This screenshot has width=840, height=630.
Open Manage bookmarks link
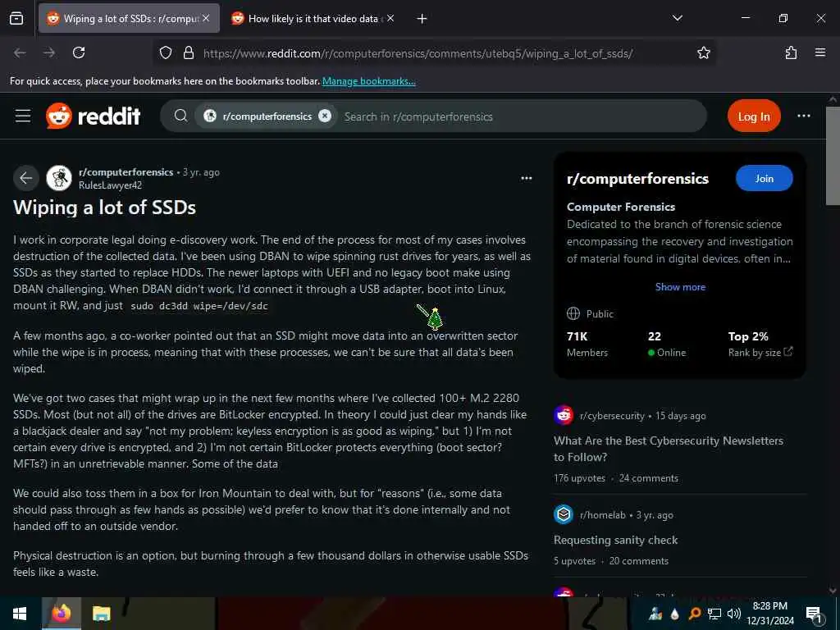[368, 81]
